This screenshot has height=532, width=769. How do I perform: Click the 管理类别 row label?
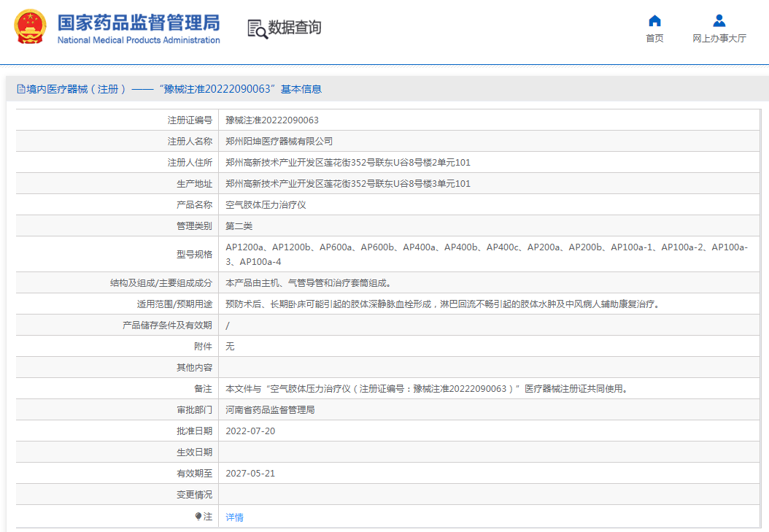[194, 225]
